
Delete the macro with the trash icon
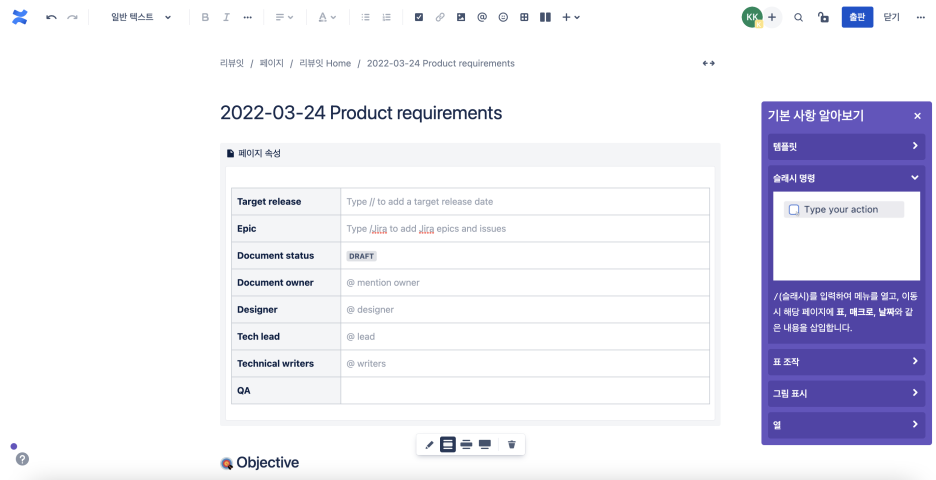click(x=511, y=444)
